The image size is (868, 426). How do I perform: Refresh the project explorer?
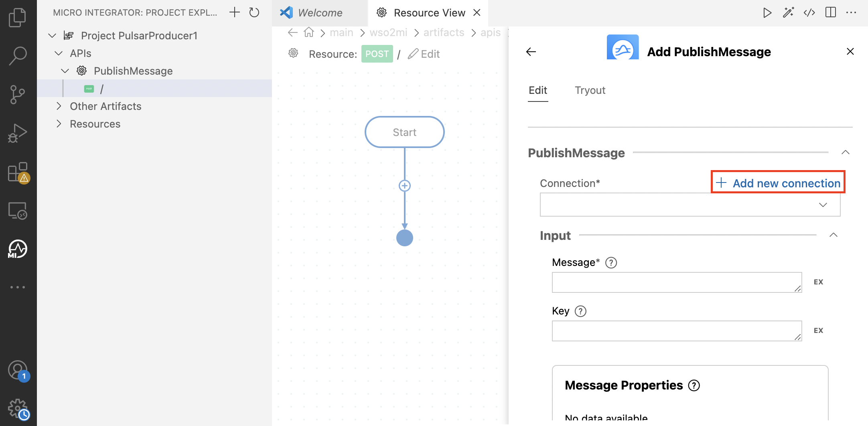254,12
